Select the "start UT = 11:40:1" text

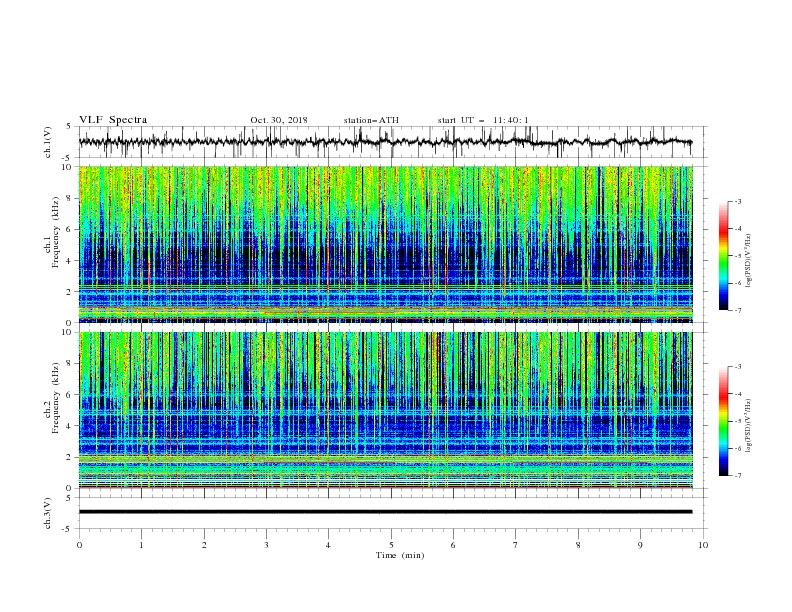pyautogui.click(x=483, y=120)
